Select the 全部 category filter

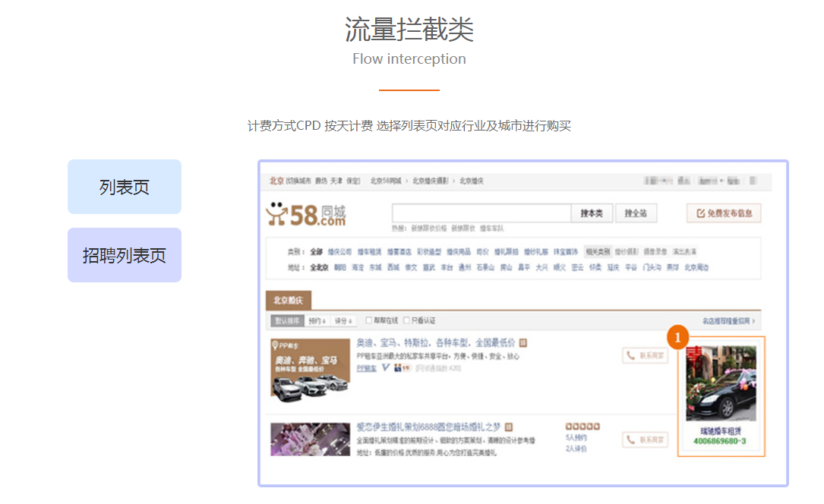317,252
